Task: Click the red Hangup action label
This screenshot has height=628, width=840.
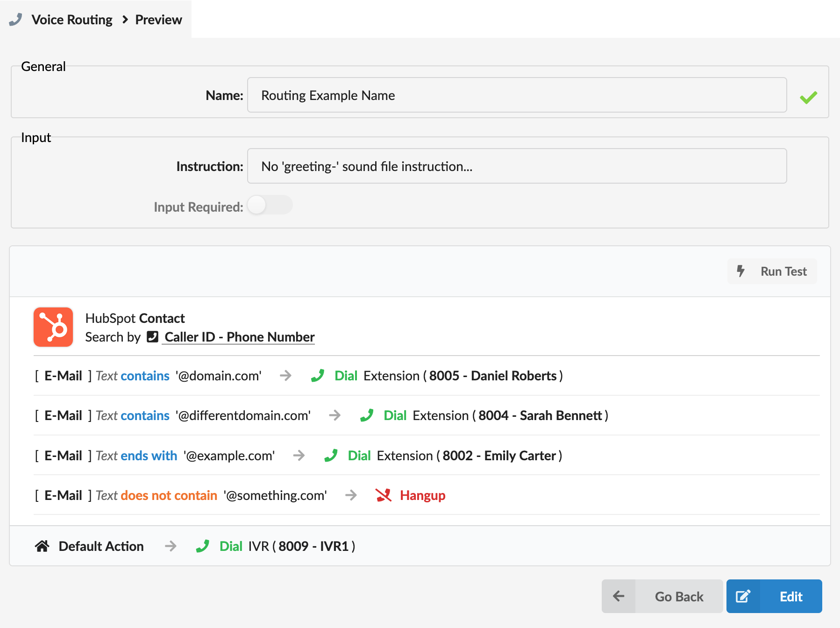Action: (x=423, y=495)
